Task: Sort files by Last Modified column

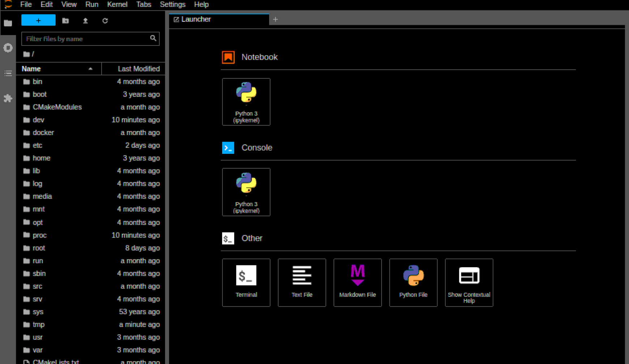Action: click(x=133, y=69)
